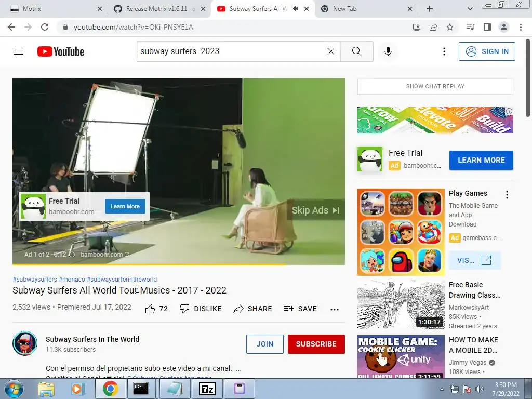This screenshot has width=532, height=399.
Task: Clear the search box with the X icon
Action: coord(331,51)
